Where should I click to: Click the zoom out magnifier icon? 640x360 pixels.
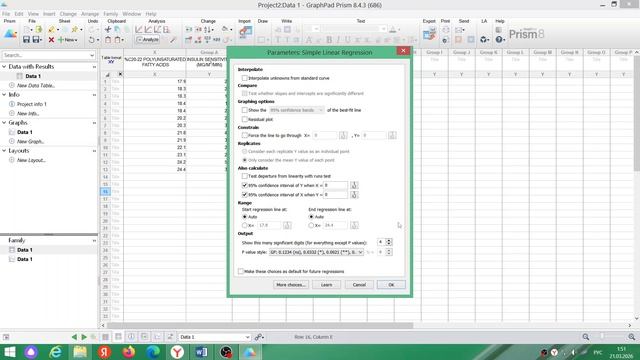click(x=586, y=337)
